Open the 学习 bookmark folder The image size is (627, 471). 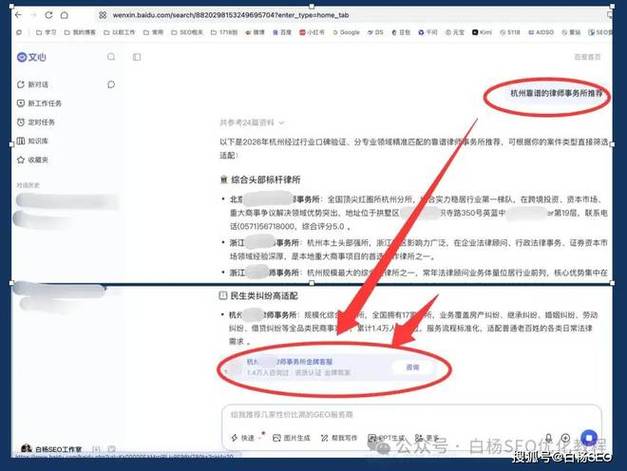46,32
